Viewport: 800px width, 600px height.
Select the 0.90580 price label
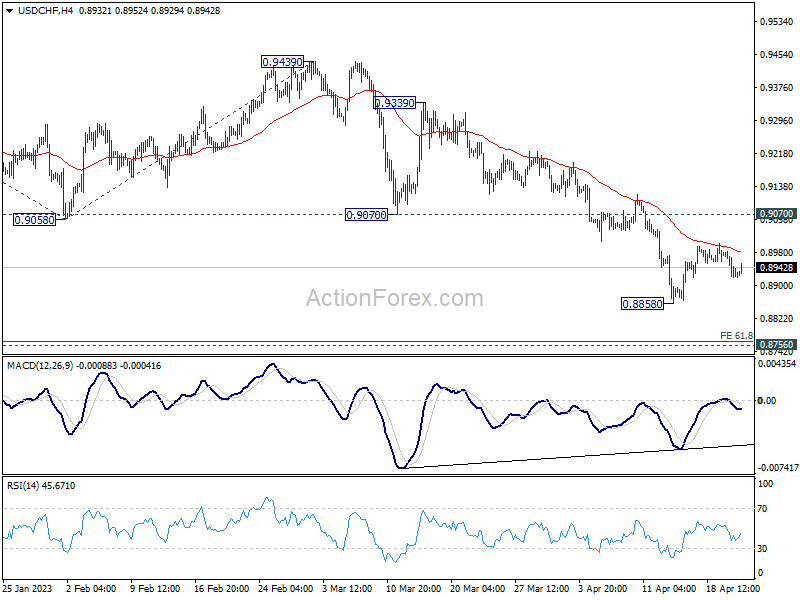point(34,220)
